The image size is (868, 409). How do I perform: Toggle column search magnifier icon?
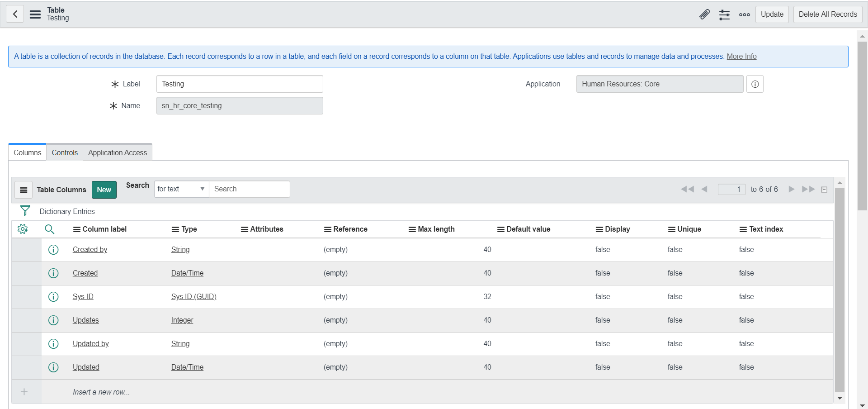tap(50, 229)
